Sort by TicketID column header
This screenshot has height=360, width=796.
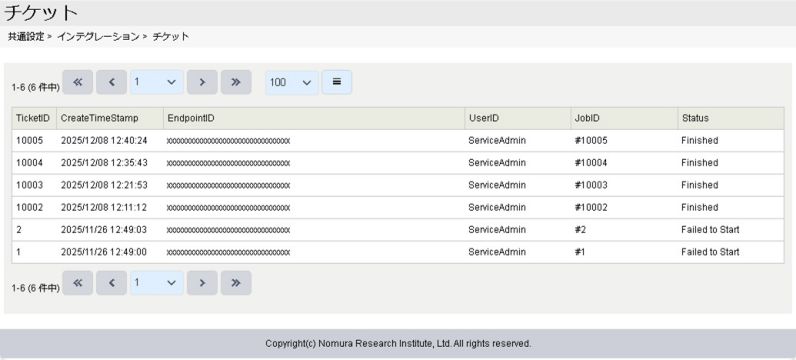(x=34, y=118)
